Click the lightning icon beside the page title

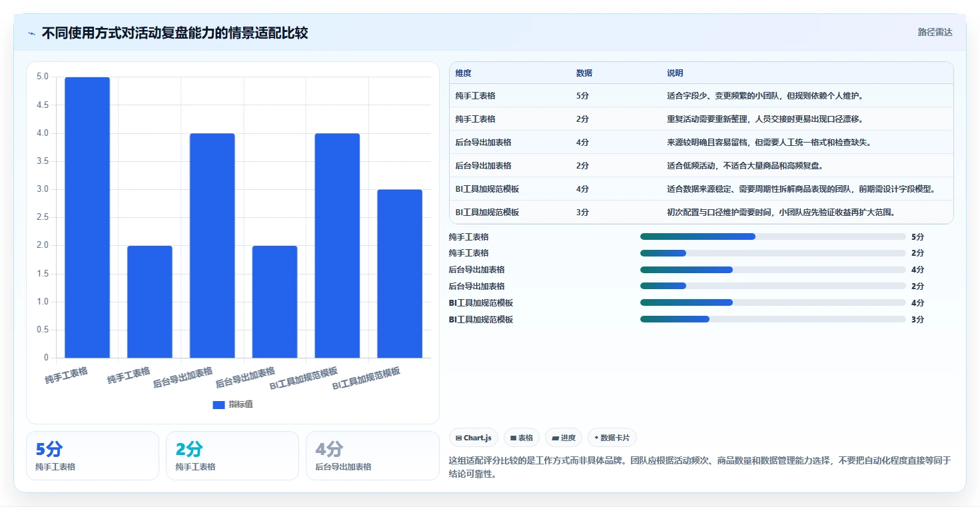(32, 33)
